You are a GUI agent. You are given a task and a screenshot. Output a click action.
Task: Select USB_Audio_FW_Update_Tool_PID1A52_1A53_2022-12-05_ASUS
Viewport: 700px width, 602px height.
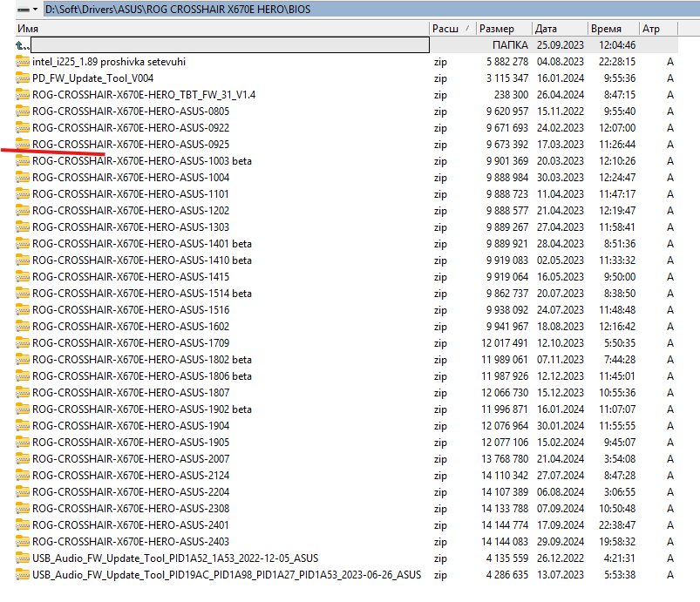175,558
